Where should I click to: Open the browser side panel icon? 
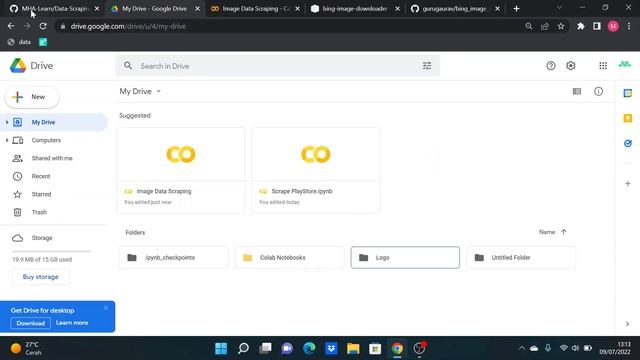(597, 26)
